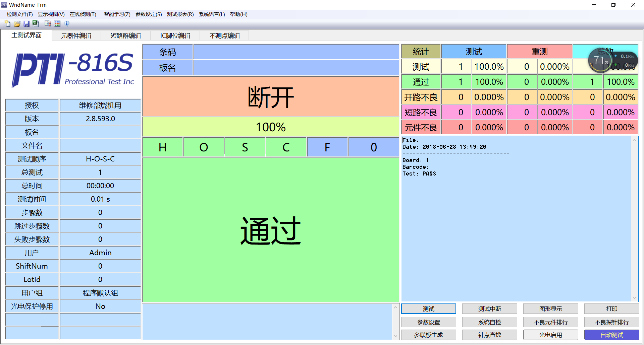Open the 显示视图(V) menu

[51, 14]
